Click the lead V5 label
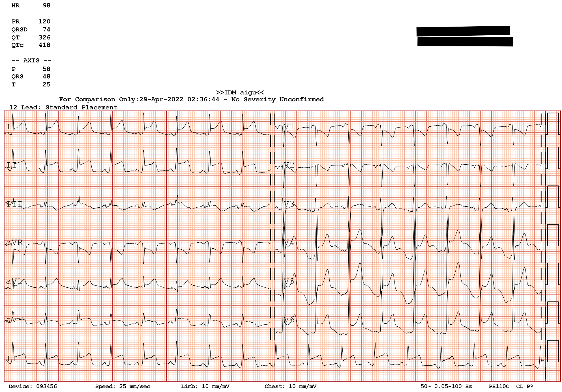This screenshot has height=392, width=562. pyautogui.click(x=289, y=281)
